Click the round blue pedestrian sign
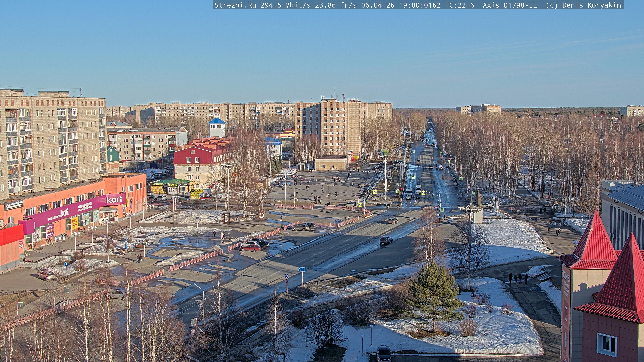Viewport: 644px width, 362px height. [x=66, y=264]
